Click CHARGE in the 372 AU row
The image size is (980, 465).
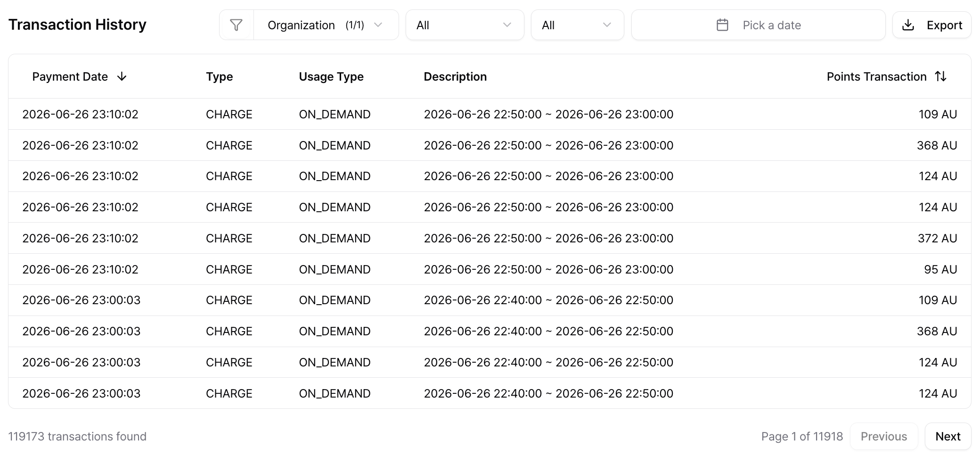tap(229, 238)
